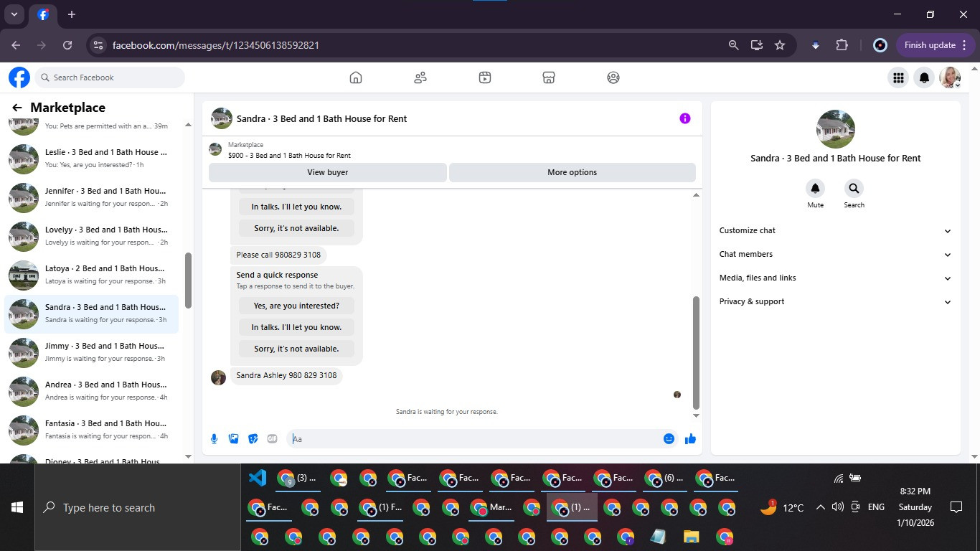Click More options button
The image size is (980, 551).
point(572,172)
